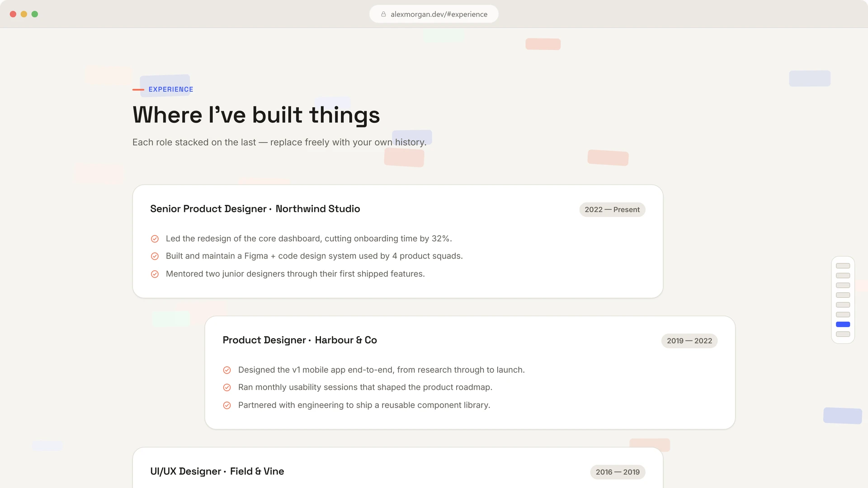
Task: Close the browser window with the red button
Action: coord(13,14)
